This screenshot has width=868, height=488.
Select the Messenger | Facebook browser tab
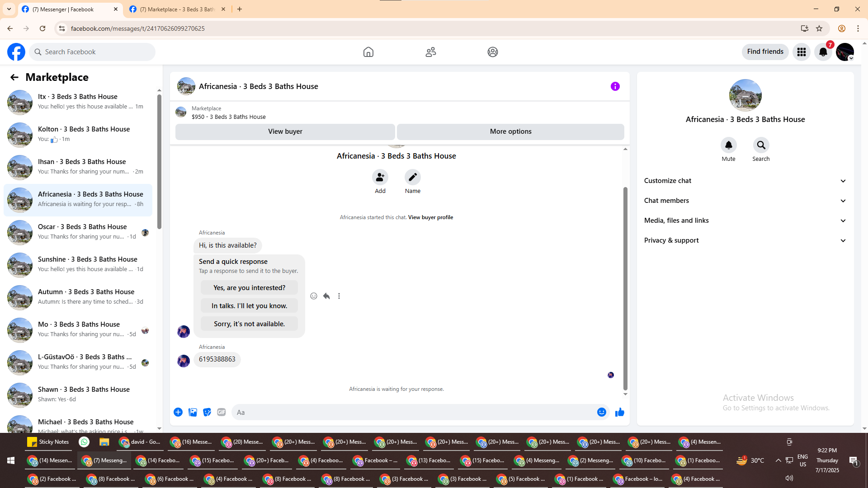click(x=70, y=9)
